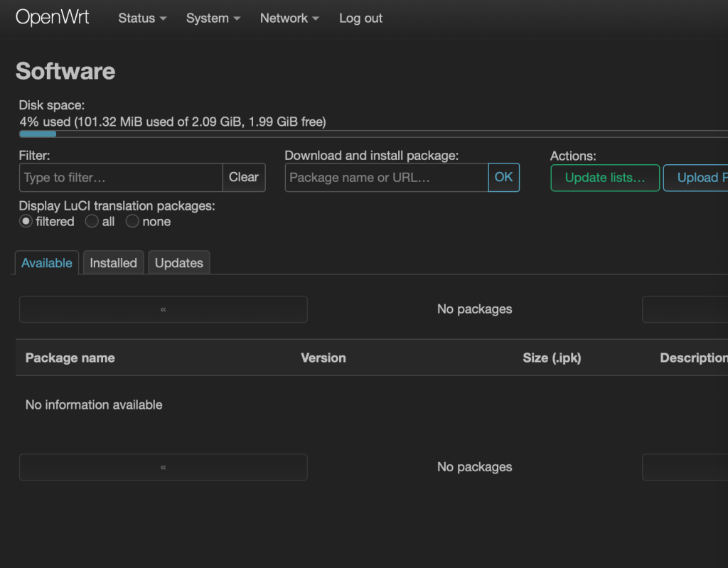
Task: Choose the 'all' translation packages radio
Action: pos(92,222)
